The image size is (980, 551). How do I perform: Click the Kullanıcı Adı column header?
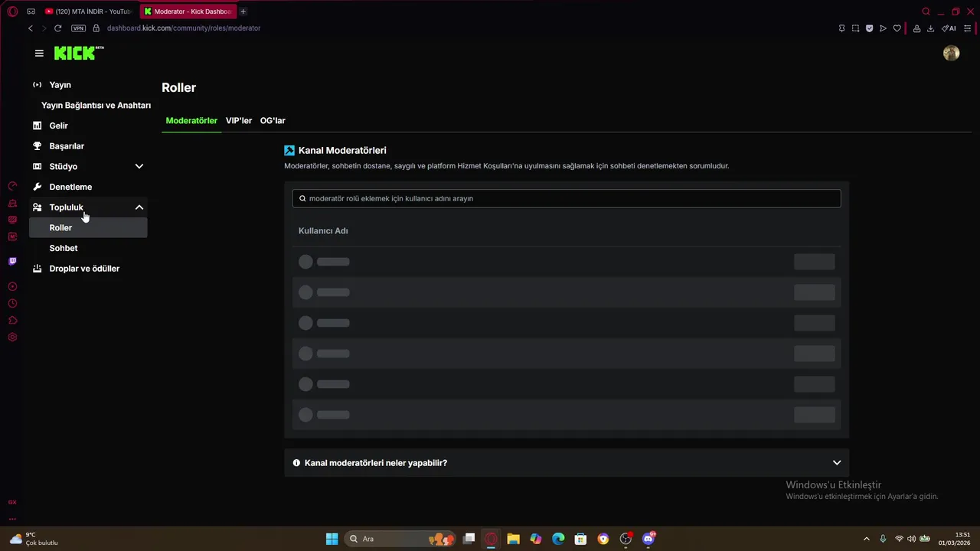pos(323,231)
